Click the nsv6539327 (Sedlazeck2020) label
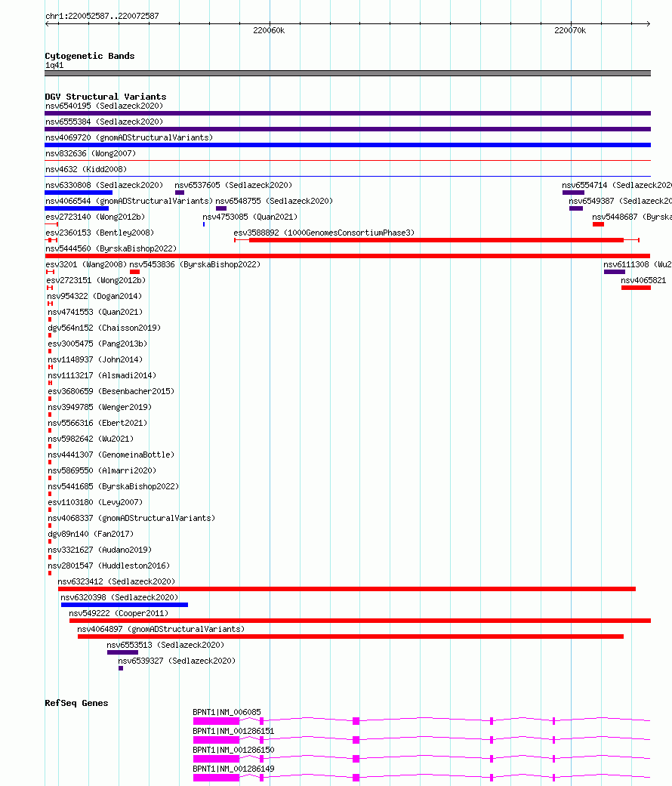This screenshot has width=672, height=786. point(177,661)
